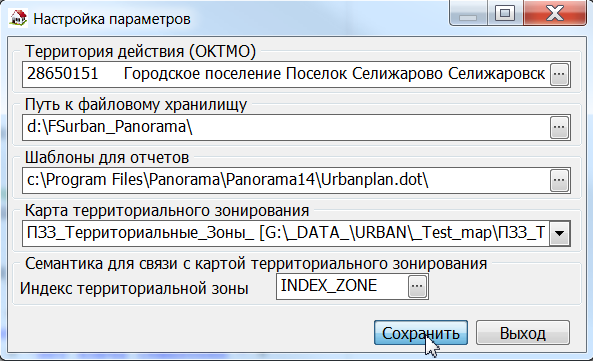Browse for file storage path

click(559, 127)
